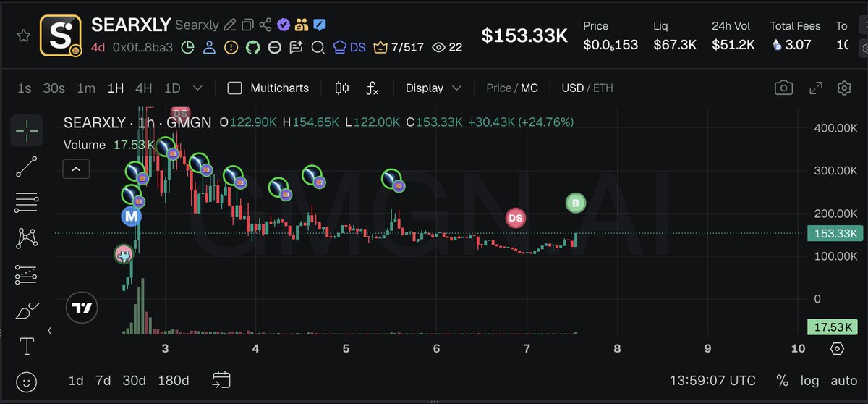Open the candlestick chart type selector
Image resolution: width=868 pixels, height=404 pixels.
(x=342, y=88)
